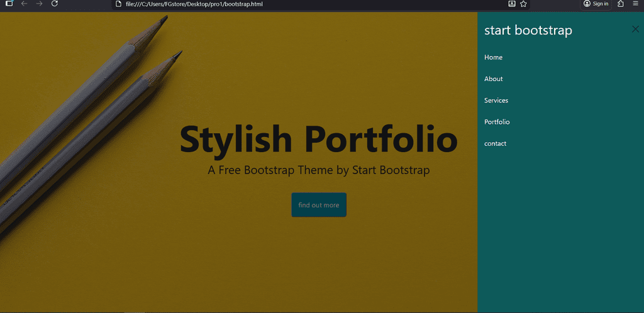Go back using the browser back arrow
644x313 pixels.
(x=25, y=4)
